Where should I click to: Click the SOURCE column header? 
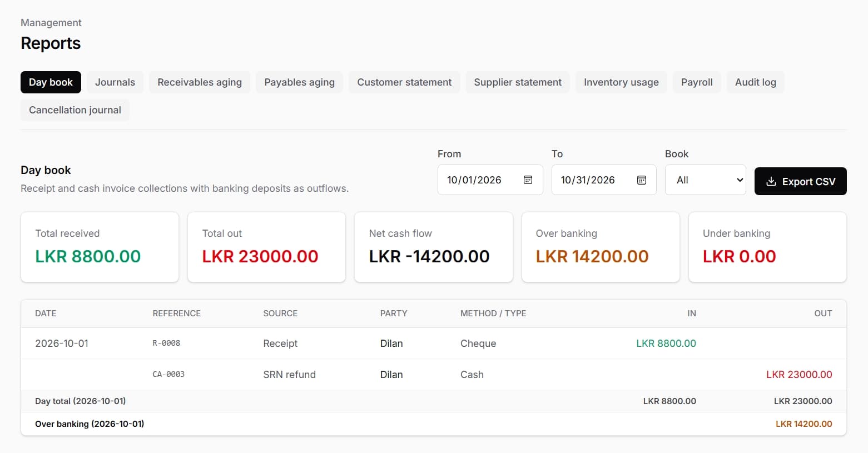tap(280, 313)
